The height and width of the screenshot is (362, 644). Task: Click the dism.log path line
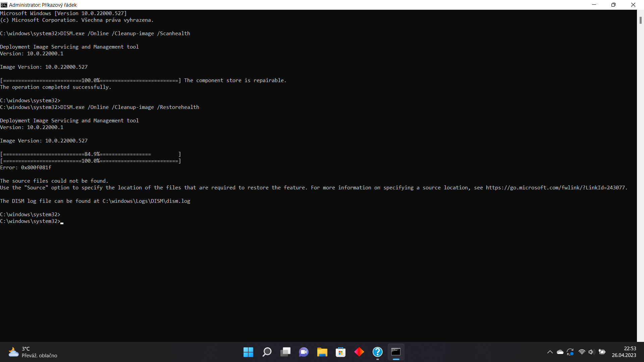coord(95,201)
